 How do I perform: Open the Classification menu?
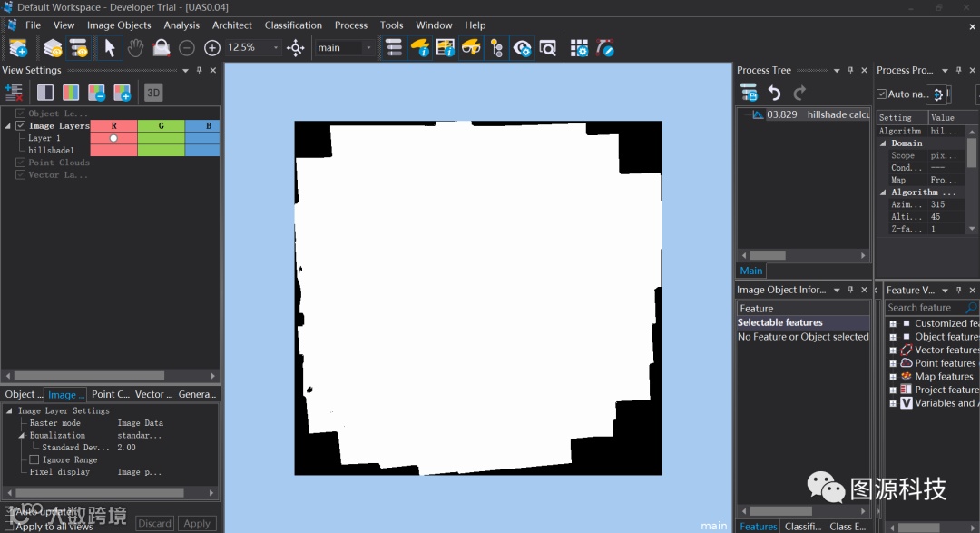click(x=293, y=25)
